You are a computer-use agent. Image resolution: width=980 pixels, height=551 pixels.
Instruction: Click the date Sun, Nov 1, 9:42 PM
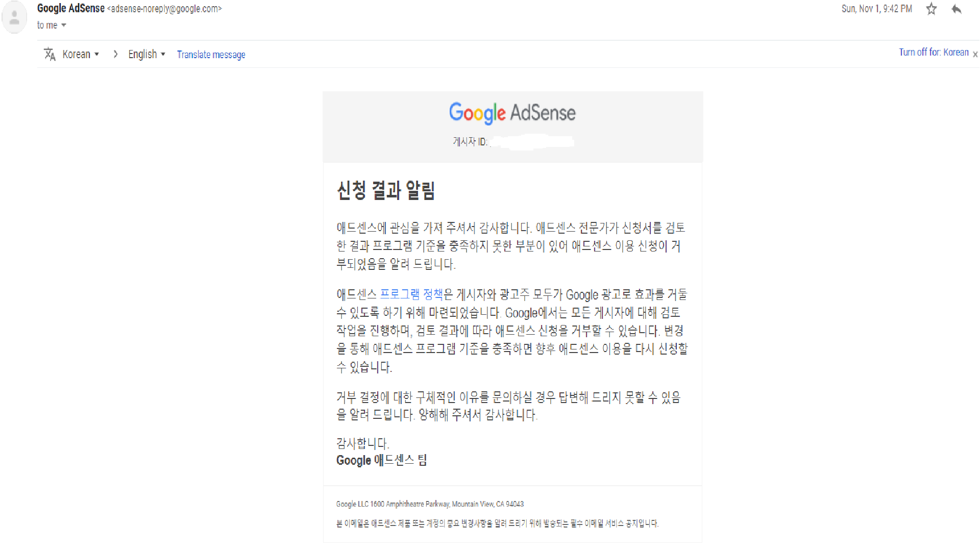click(876, 9)
